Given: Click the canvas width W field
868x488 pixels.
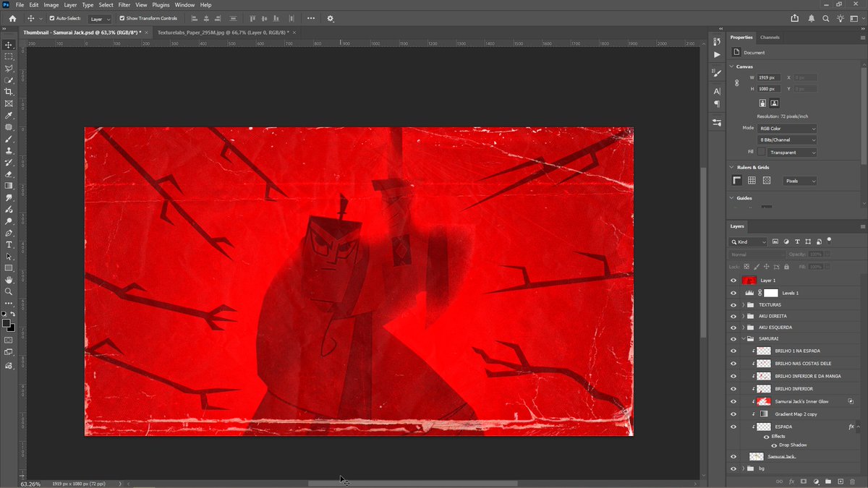Looking at the screenshot, I should [x=769, y=77].
